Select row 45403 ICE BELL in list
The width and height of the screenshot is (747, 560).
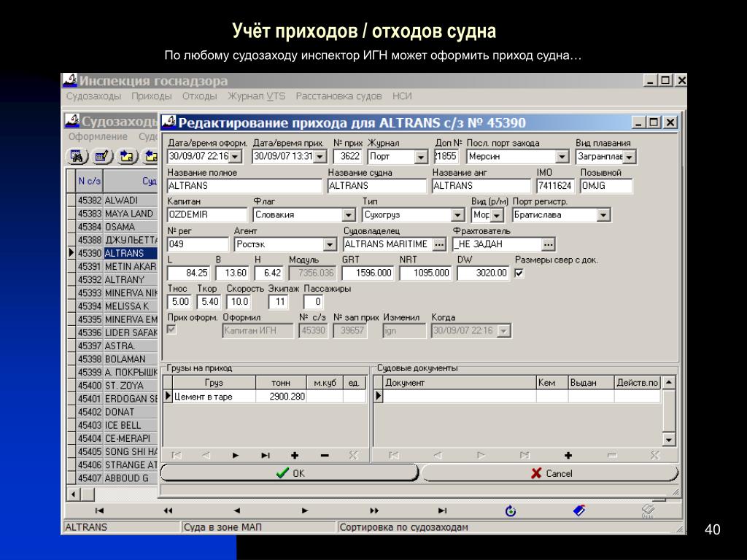[117, 425]
